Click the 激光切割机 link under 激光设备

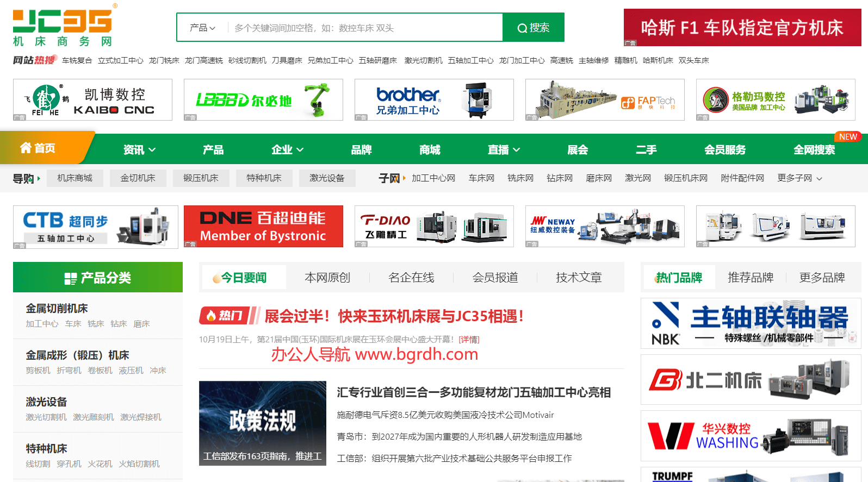pos(46,417)
